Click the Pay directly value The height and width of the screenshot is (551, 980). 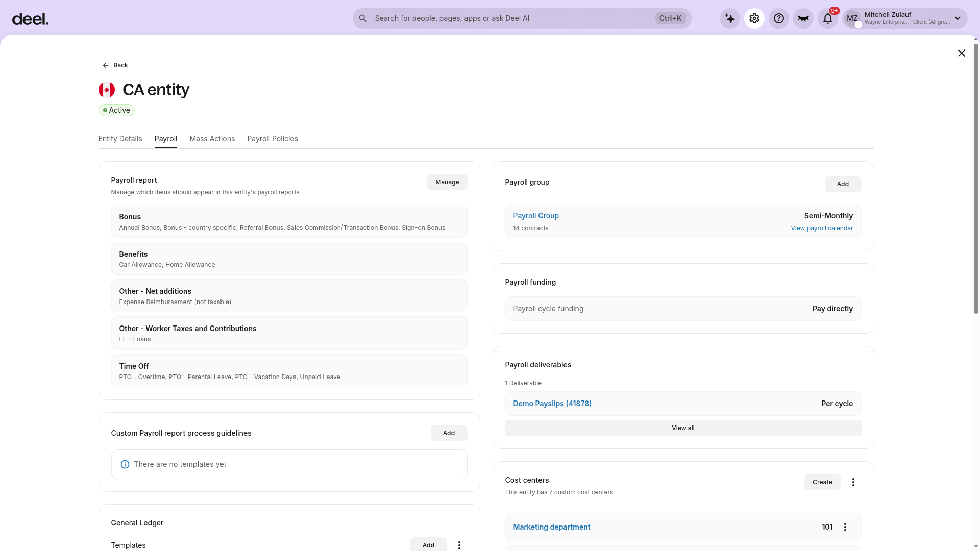point(832,309)
